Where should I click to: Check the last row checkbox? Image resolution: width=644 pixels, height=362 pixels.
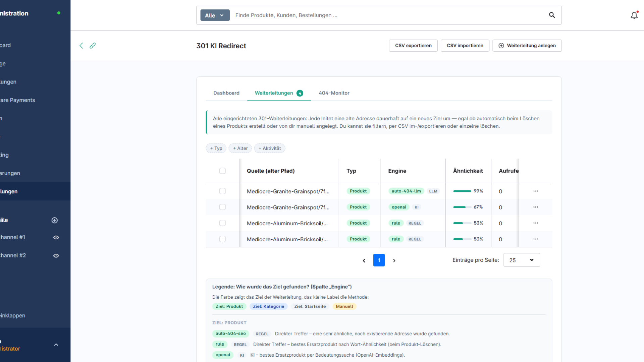pos(222,239)
